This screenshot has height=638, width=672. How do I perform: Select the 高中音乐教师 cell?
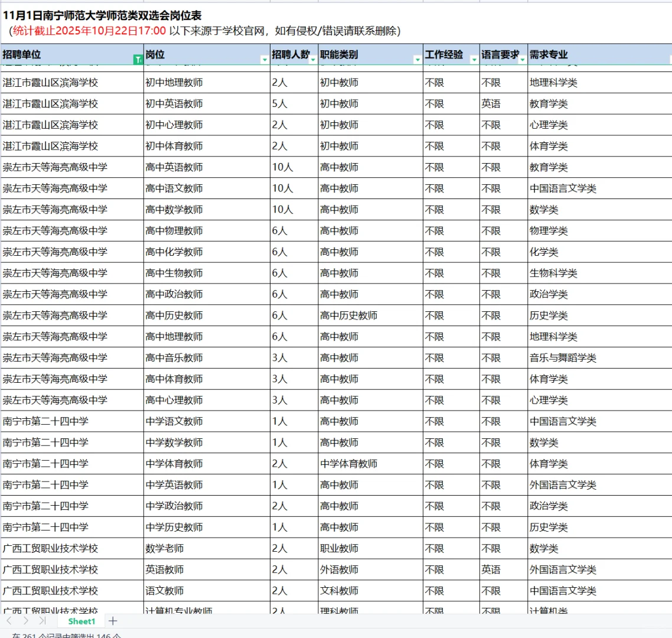click(x=207, y=357)
